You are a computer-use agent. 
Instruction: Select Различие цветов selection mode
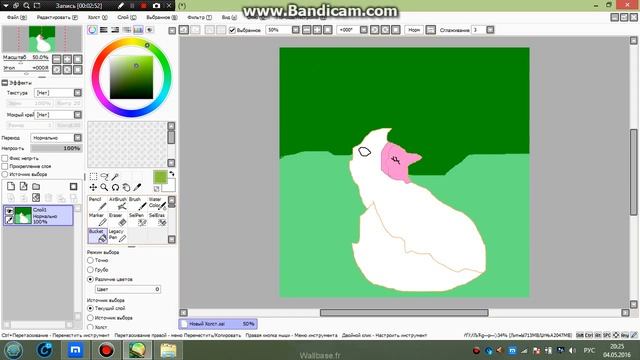pos(90,279)
